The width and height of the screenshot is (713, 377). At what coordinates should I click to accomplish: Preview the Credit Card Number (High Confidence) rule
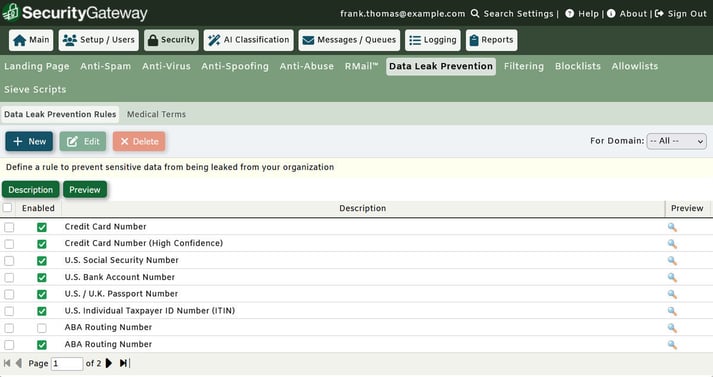[672, 244]
